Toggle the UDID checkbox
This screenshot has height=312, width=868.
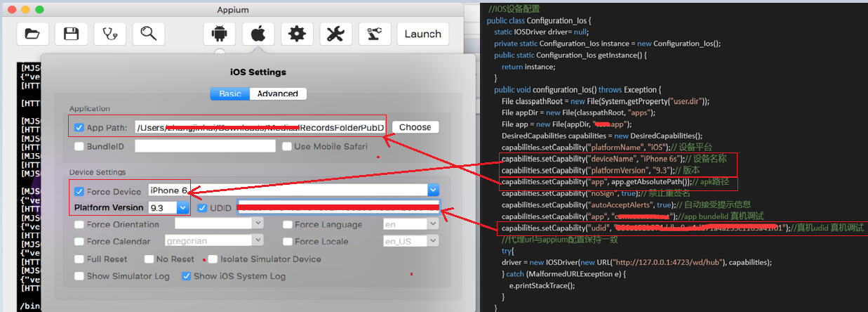pyautogui.click(x=202, y=208)
